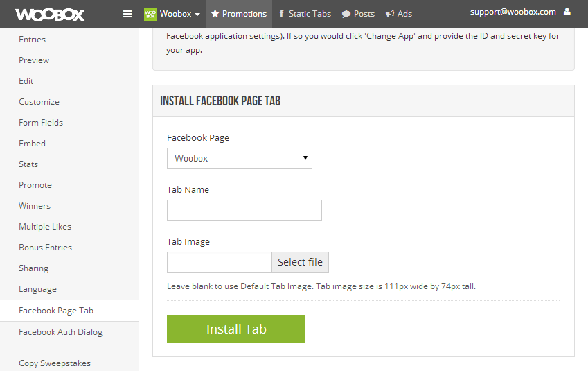Click the Install Tab button

(x=236, y=329)
